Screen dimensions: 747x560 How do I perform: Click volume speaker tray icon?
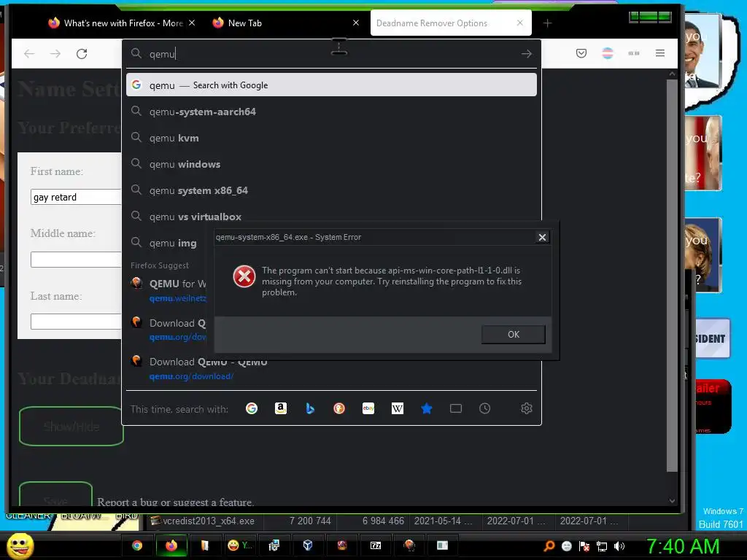[x=619, y=546]
